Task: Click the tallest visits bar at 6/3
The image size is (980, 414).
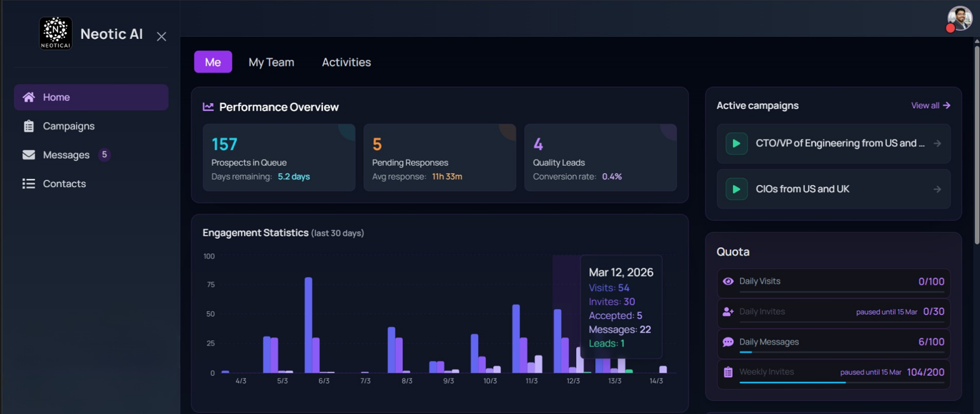Action: tap(308, 325)
